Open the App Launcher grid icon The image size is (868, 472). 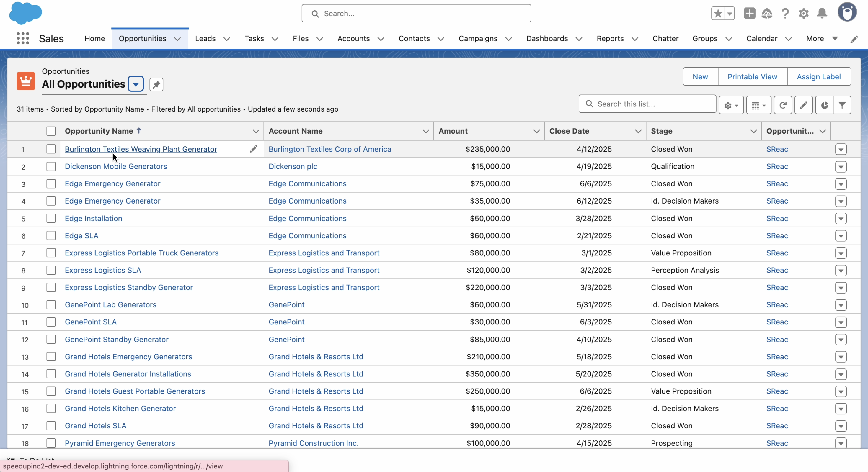(x=22, y=38)
